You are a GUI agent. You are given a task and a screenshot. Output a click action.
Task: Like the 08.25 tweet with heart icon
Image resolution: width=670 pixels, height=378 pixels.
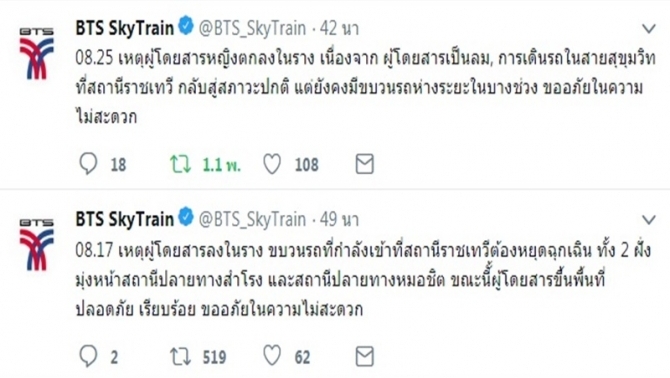pos(272,164)
